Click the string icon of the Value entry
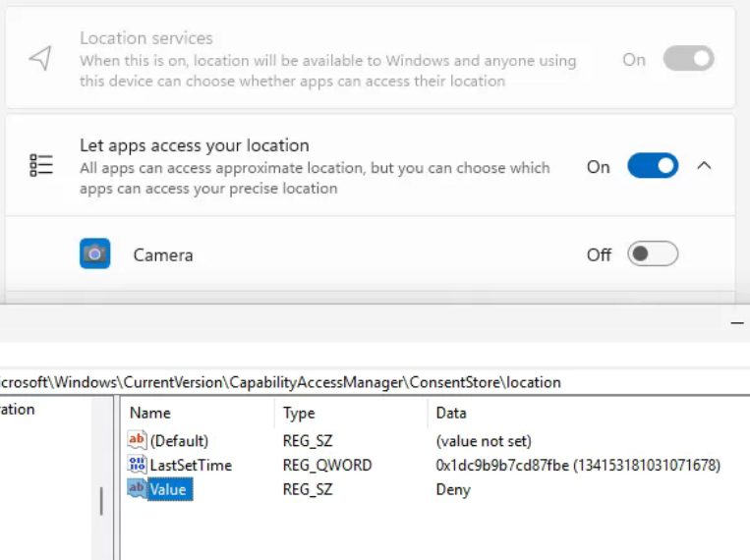The width and height of the screenshot is (750, 560). click(138, 489)
